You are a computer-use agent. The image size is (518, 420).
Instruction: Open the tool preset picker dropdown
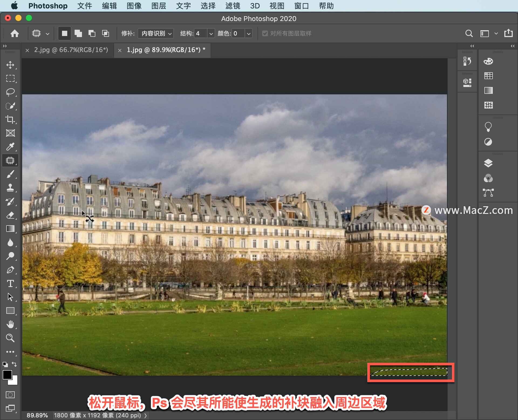(47, 34)
